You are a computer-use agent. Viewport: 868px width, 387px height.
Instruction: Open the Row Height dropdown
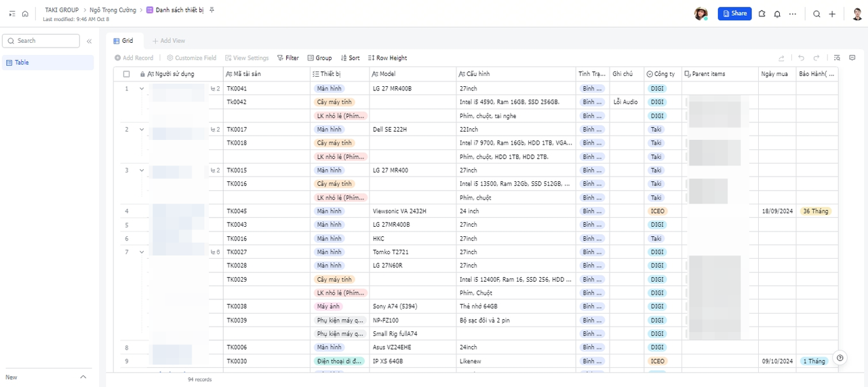(x=387, y=58)
